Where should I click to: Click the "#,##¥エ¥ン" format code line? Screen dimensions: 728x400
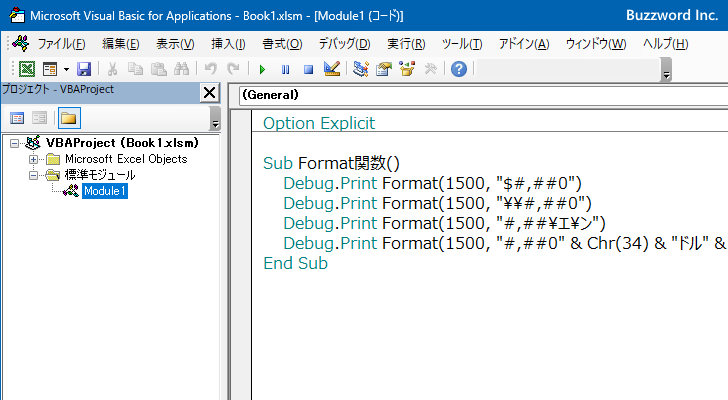pyautogui.click(x=444, y=223)
